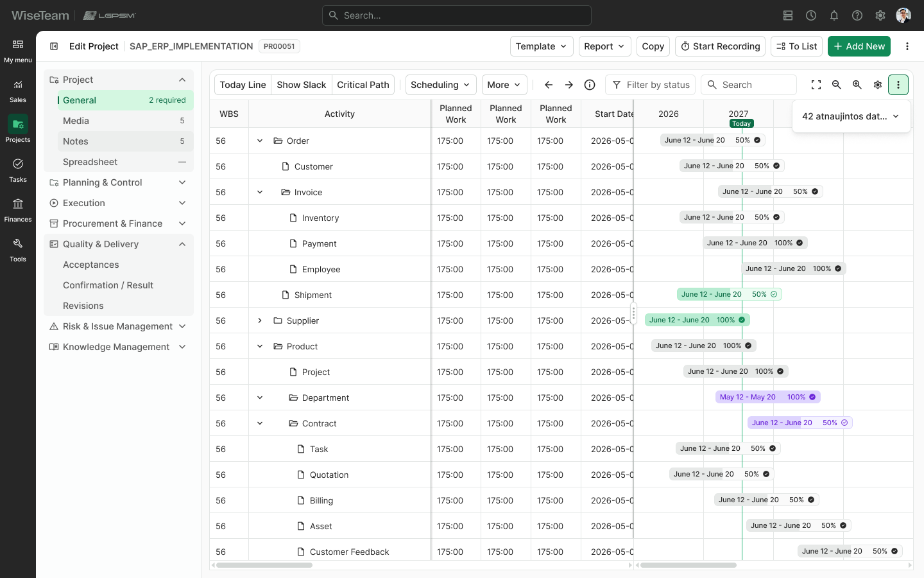Open Media menu item
The image size is (924, 578).
pos(125,121)
